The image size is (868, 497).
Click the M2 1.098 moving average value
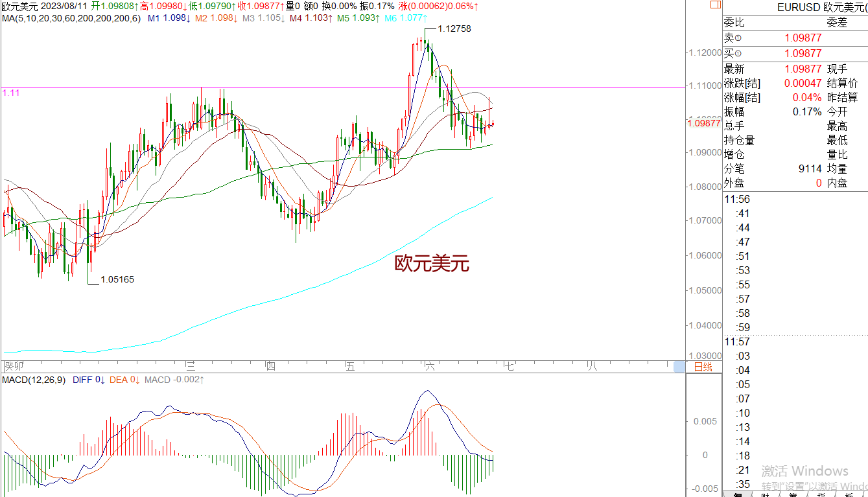click(x=217, y=18)
